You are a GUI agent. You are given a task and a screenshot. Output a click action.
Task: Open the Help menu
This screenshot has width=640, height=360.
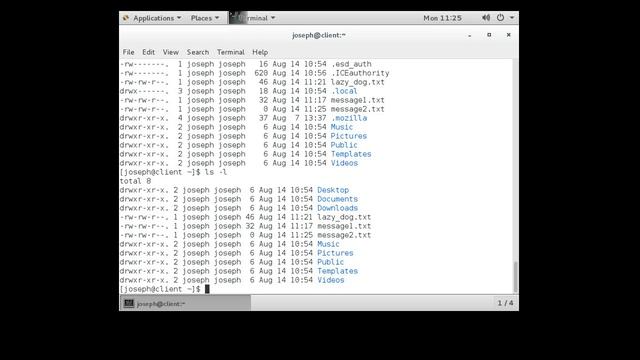coord(260,52)
